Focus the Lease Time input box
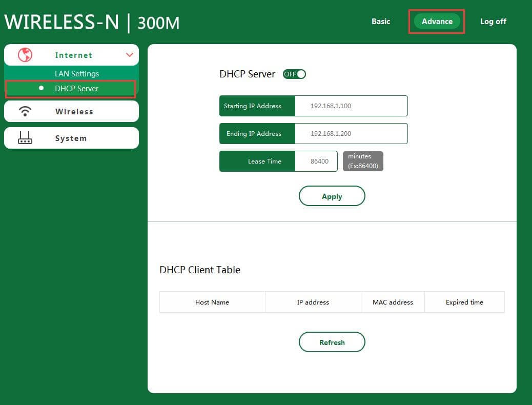Screen dimensions: 532x405 click(316, 161)
